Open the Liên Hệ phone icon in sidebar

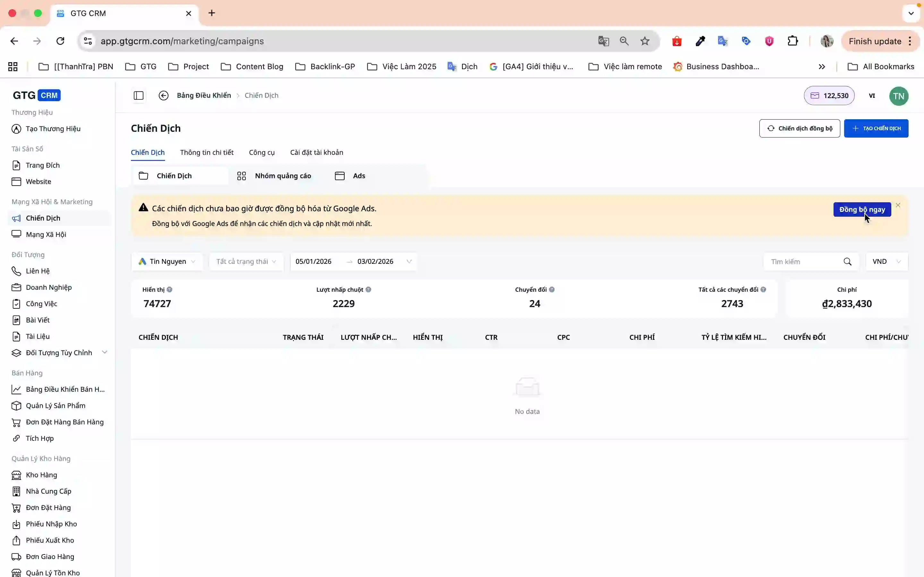tap(16, 271)
